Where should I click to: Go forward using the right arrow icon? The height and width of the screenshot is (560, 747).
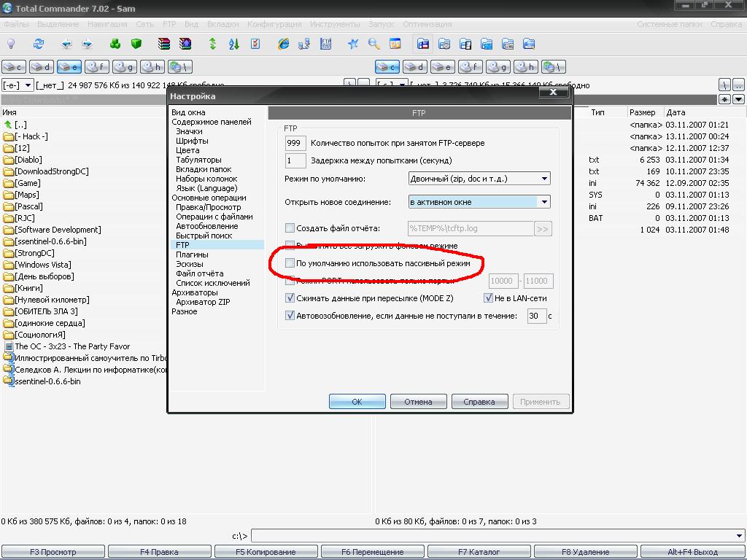click(x=88, y=44)
